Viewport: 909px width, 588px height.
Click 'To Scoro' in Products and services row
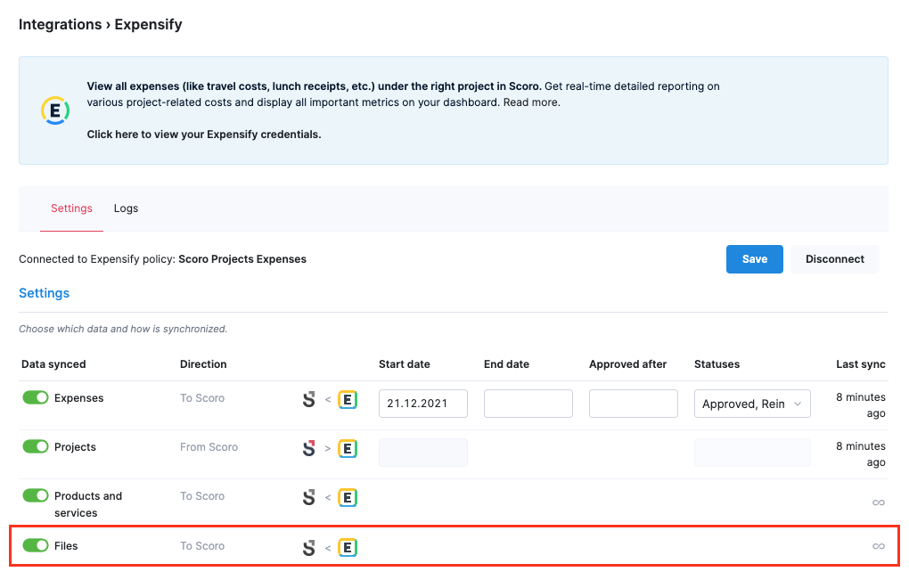(x=201, y=496)
